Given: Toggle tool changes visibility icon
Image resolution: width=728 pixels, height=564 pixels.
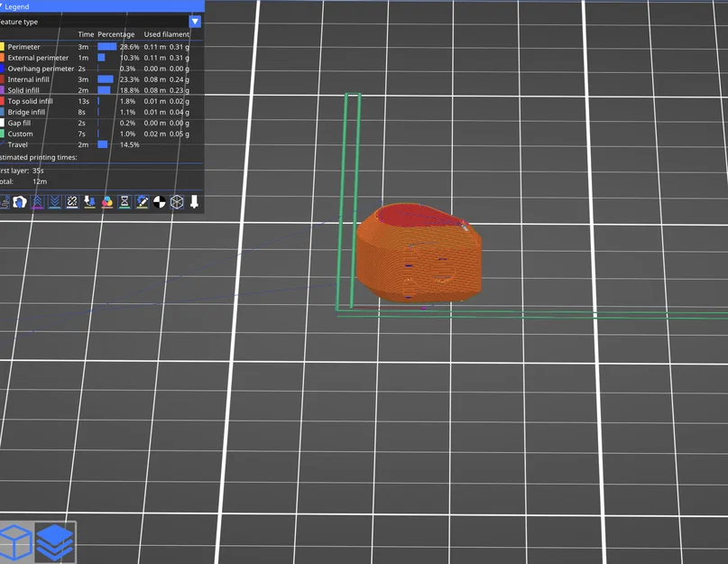Looking at the screenshot, I should pyautogui.click(x=89, y=202).
